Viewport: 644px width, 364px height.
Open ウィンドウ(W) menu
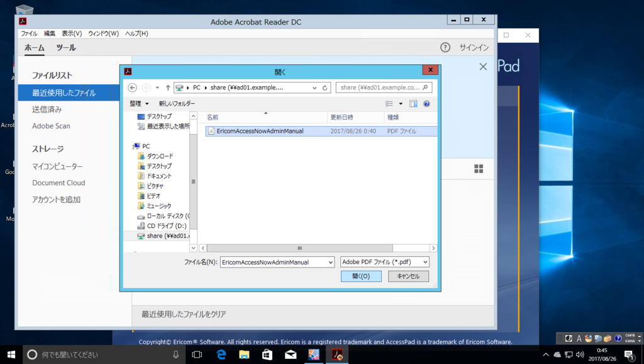pyautogui.click(x=104, y=33)
